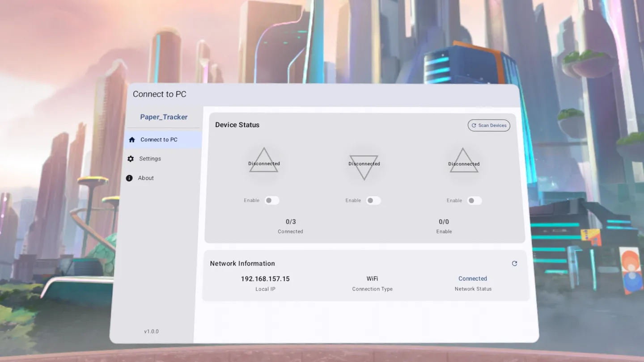Click the About info icon

tap(129, 178)
